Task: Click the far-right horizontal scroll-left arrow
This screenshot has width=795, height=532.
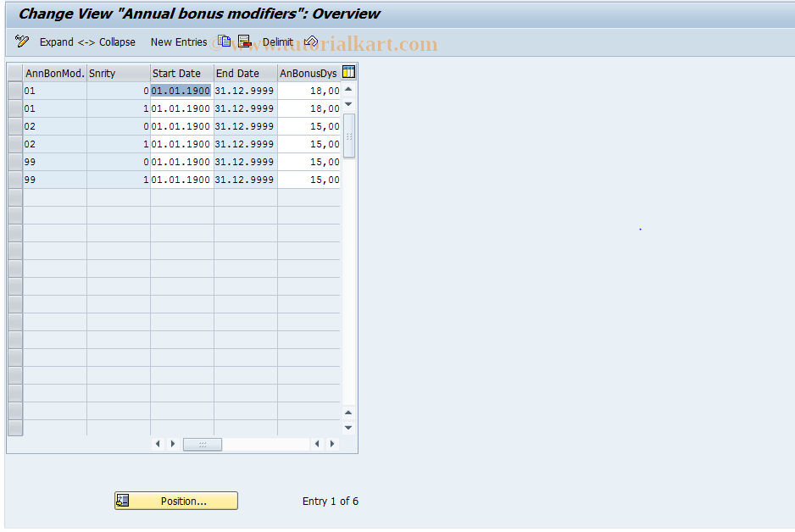Action: coord(317,444)
